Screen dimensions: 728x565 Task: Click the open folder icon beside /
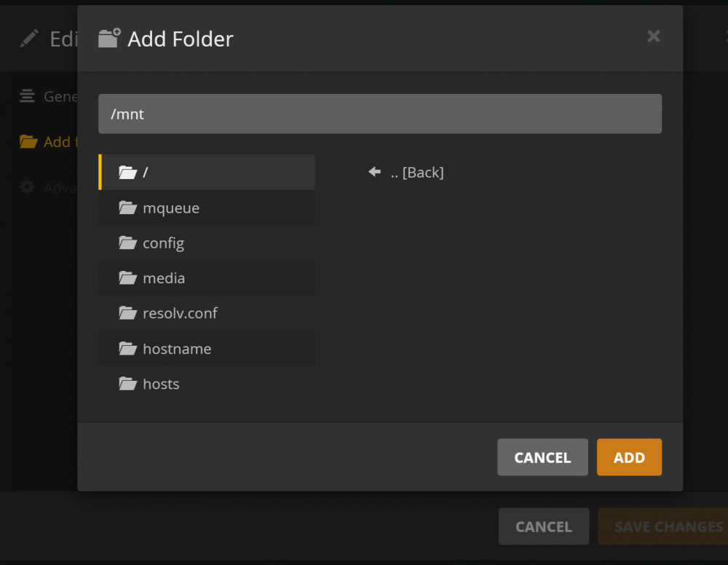[127, 173]
